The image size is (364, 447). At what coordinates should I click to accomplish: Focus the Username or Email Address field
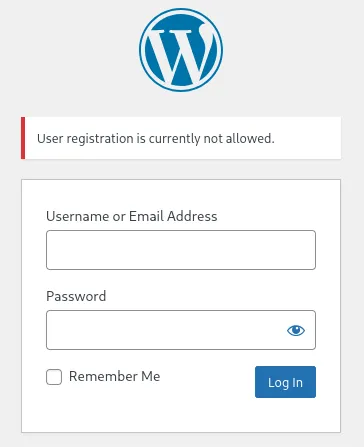[181, 250]
